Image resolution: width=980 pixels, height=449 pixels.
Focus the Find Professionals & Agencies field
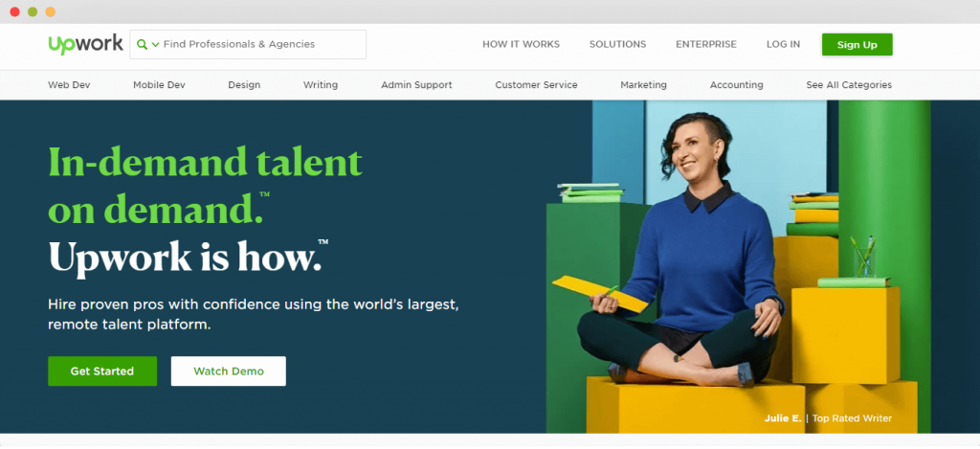coord(248,44)
